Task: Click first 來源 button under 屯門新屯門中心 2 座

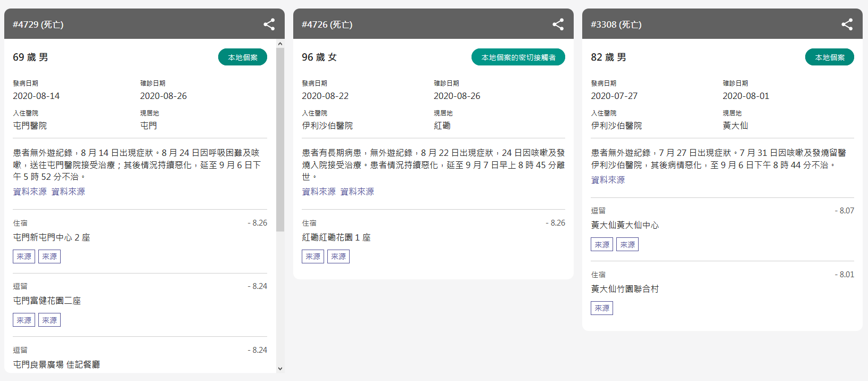Action: click(24, 256)
